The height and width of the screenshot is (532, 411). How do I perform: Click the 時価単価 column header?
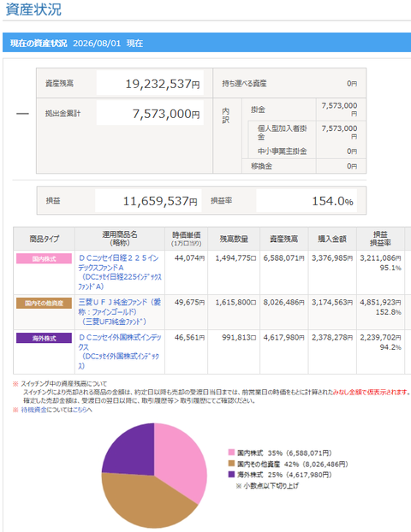coord(186,239)
